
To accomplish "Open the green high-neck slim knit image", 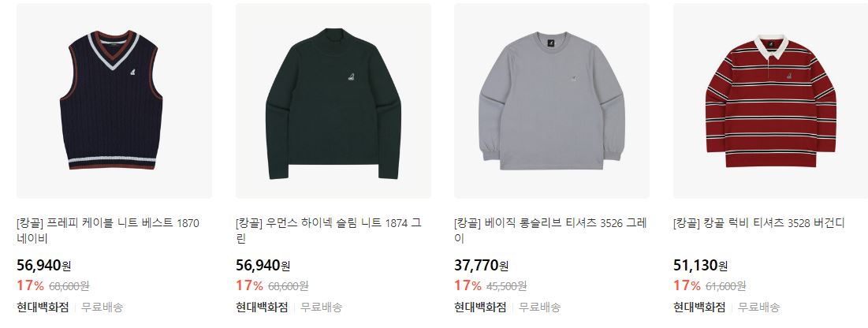I will pos(333,101).
